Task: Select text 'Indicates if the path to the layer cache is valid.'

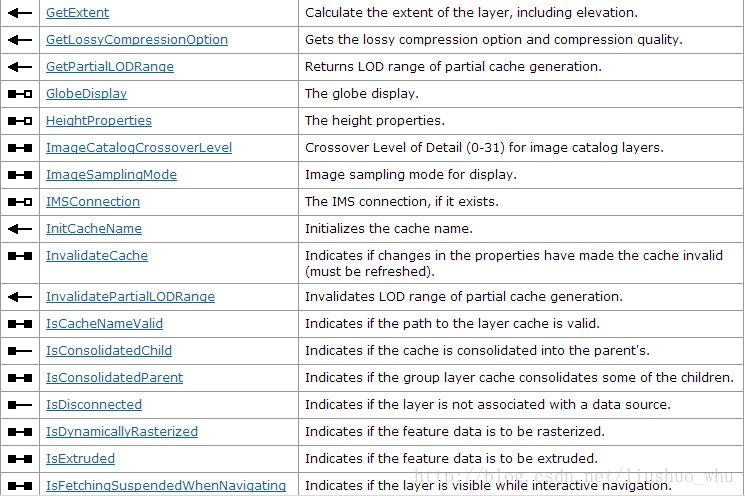Action: [452, 324]
